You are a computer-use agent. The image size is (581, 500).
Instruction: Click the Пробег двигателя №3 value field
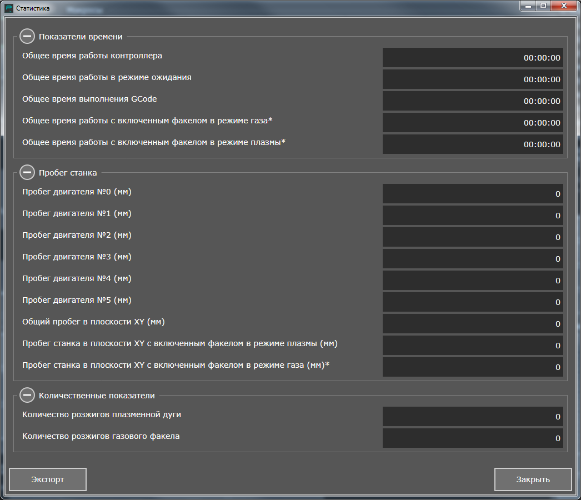(x=473, y=259)
